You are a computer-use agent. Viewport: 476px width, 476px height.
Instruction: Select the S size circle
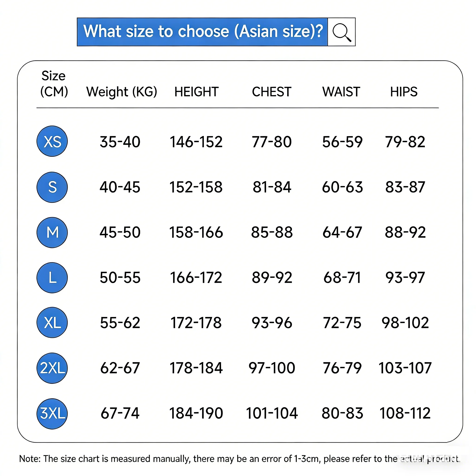pyautogui.click(x=52, y=187)
